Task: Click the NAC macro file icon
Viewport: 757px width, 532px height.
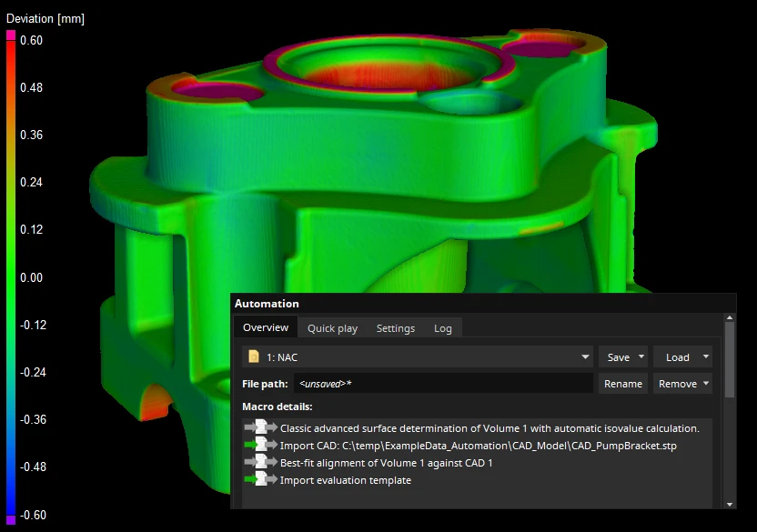Action: (x=255, y=357)
